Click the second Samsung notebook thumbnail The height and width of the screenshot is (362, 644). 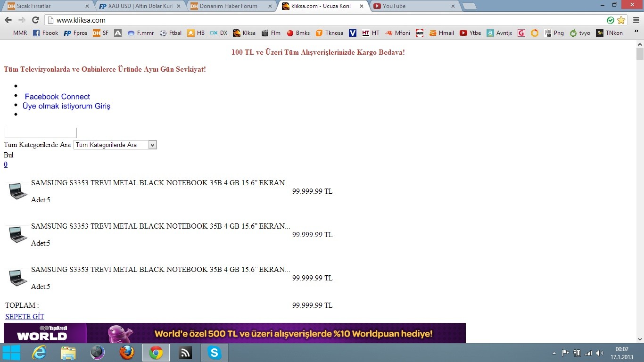click(x=18, y=235)
